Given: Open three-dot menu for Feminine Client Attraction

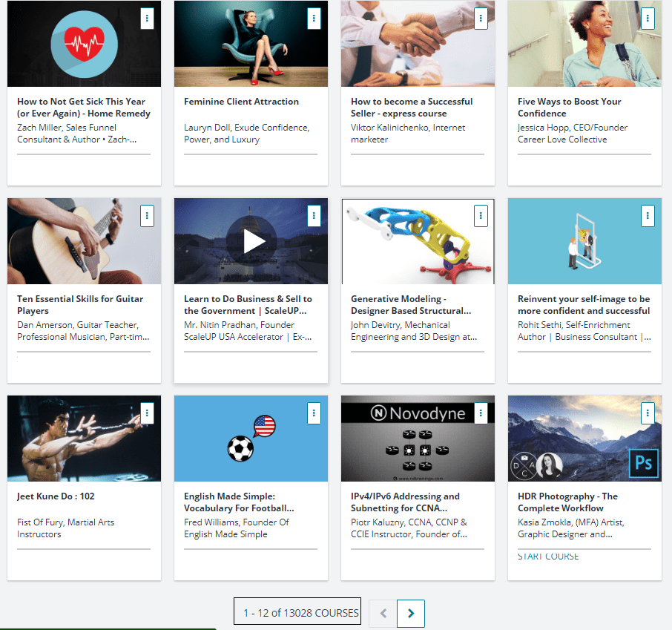Looking at the screenshot, I should point(314,19).
